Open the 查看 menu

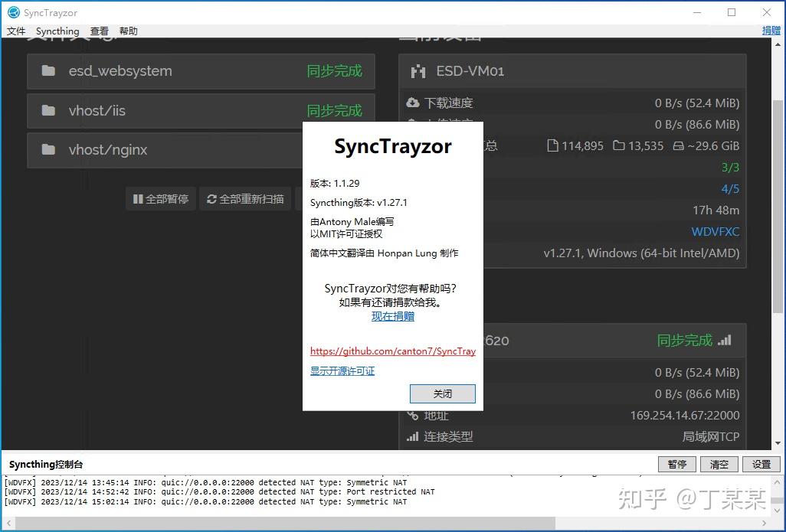99,31
